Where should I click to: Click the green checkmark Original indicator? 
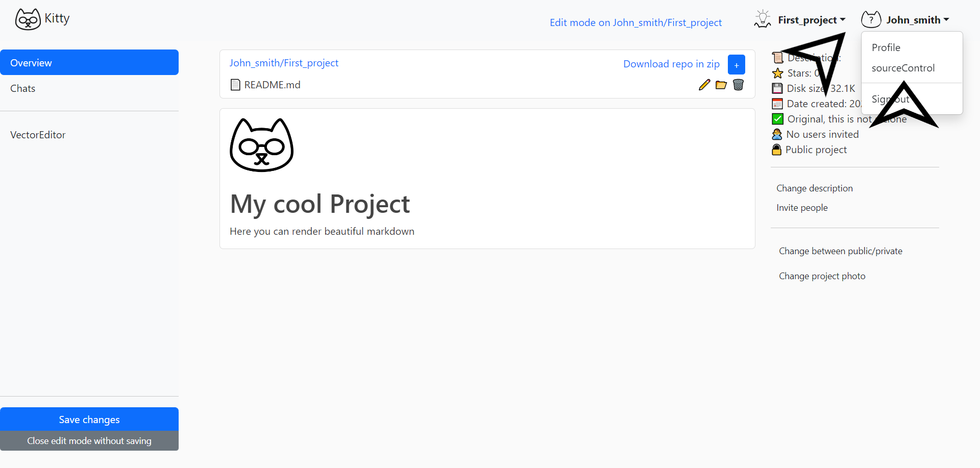(x=777, y=119)
